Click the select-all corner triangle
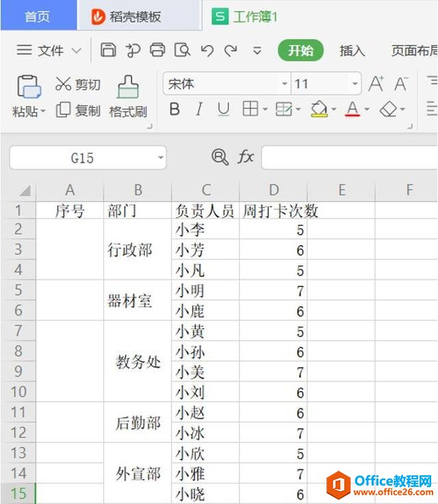Viewport: 438px width, 504px height. (25, 190)
